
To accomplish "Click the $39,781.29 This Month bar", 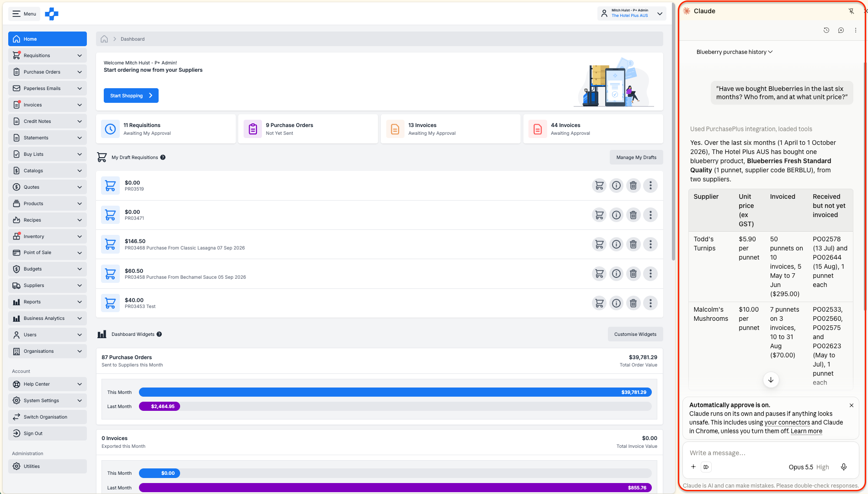I will pyautogui.click(x=395, y=392).
